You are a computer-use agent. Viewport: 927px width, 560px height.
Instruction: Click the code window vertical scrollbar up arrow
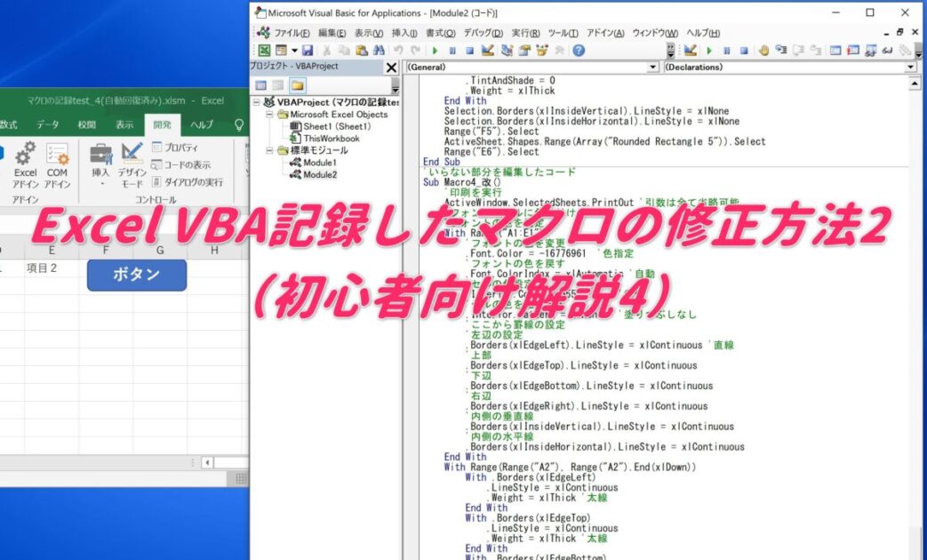point(915,84)
